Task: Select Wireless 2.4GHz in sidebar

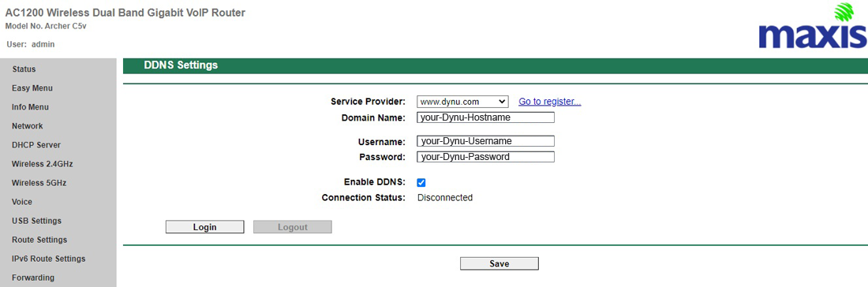Action: [x=42, y=164]
